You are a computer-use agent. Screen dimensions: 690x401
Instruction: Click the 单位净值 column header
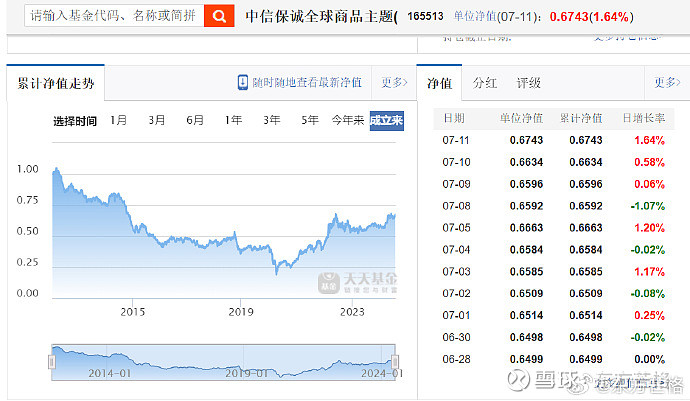point(521,118)
